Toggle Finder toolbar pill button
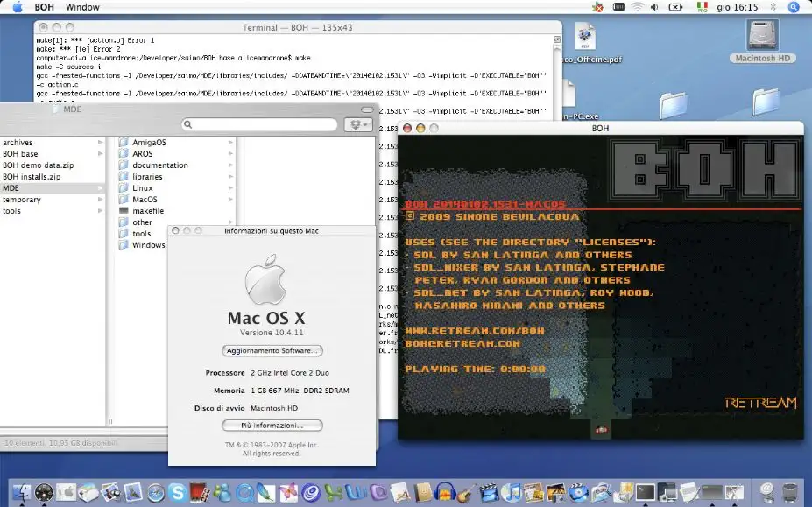This screenshot has width=812, height=507. point(367,109)
